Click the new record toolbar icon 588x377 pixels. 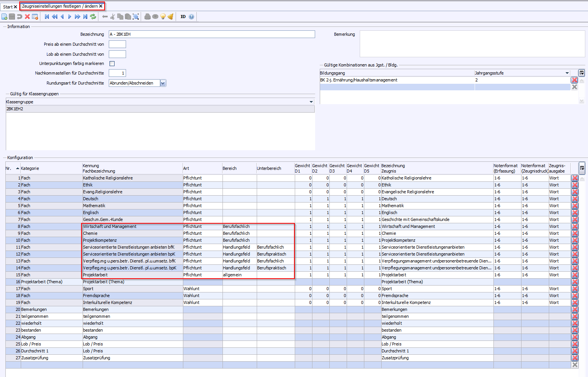point(4,17)
